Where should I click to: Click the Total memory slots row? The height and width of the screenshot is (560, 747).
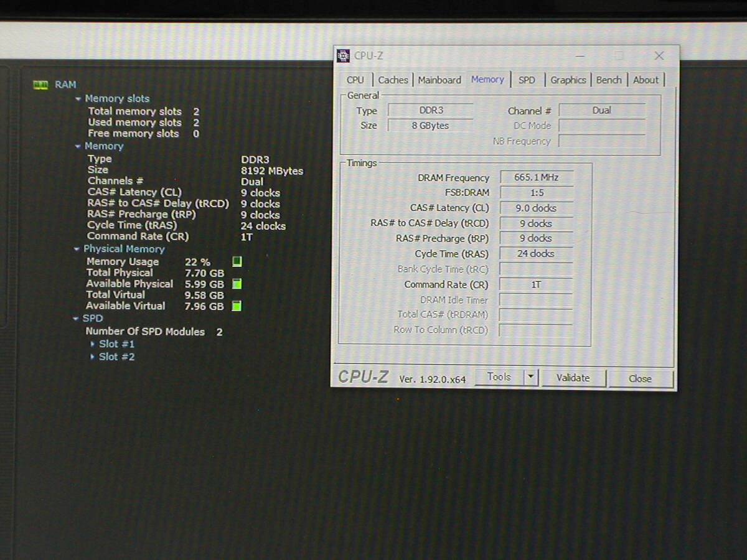click(144, 111)
